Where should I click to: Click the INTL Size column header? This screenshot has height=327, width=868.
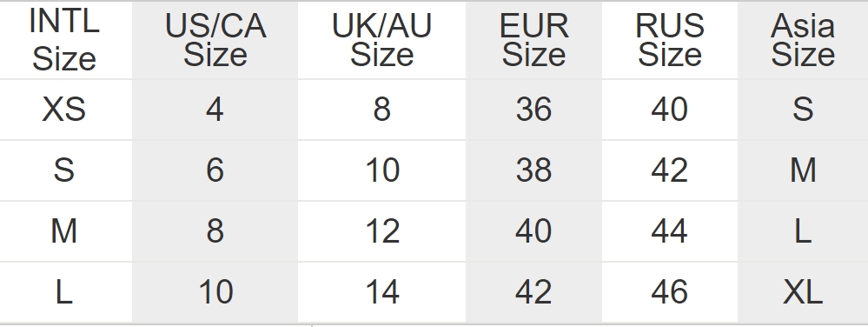(64, 40)
